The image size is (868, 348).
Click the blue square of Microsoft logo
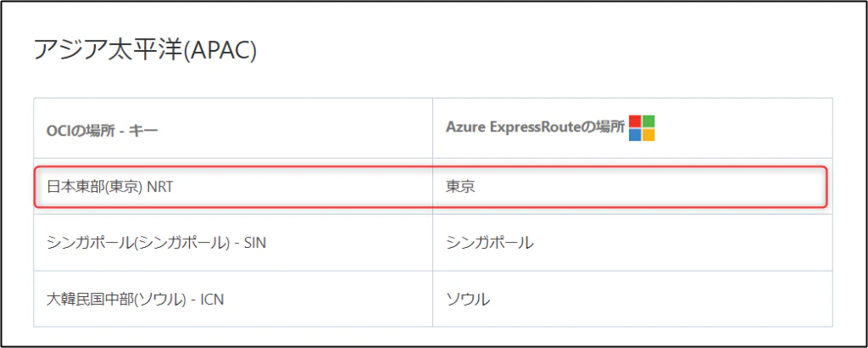636,135
